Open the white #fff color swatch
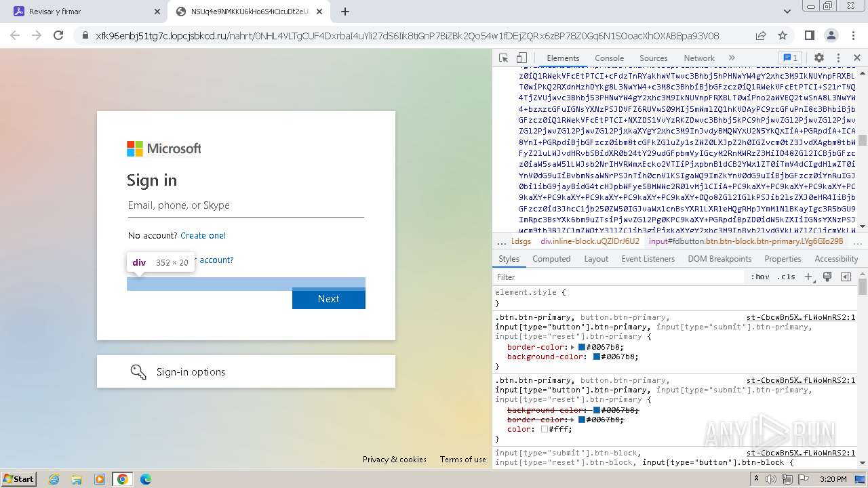The height and width of the screenshot is (488, 868). coord(545,429)
